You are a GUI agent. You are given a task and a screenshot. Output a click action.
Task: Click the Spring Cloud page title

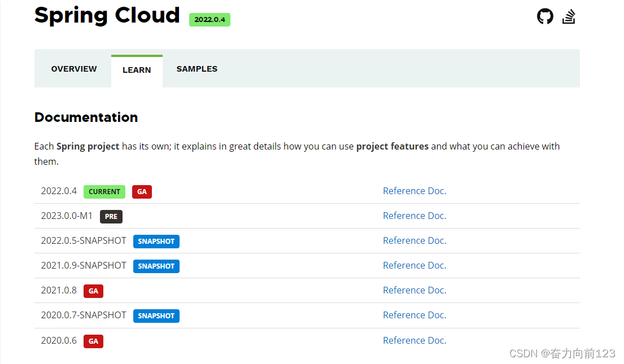click(107, 16)
